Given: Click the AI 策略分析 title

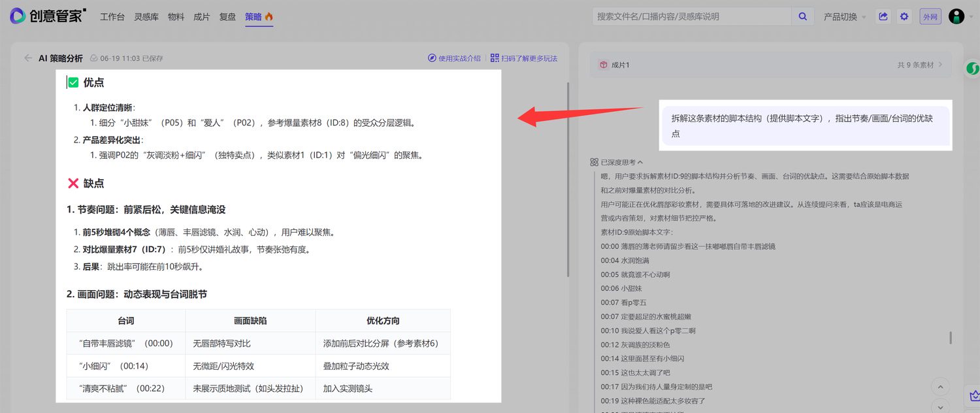Looking at the screenshot, I should coord(61,58).
